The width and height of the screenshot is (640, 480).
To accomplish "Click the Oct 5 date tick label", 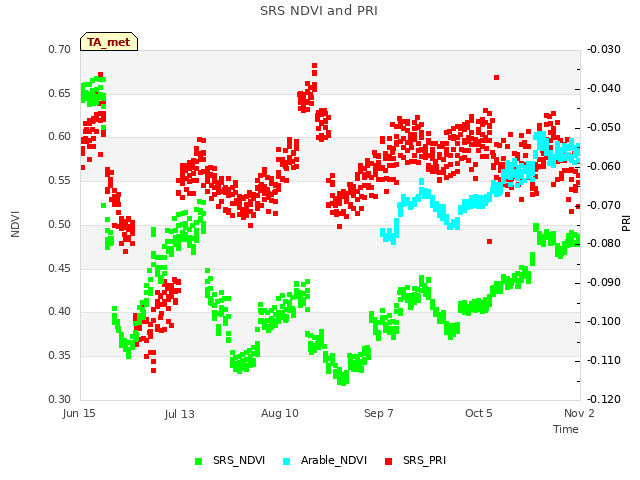I will coord(479,413).
